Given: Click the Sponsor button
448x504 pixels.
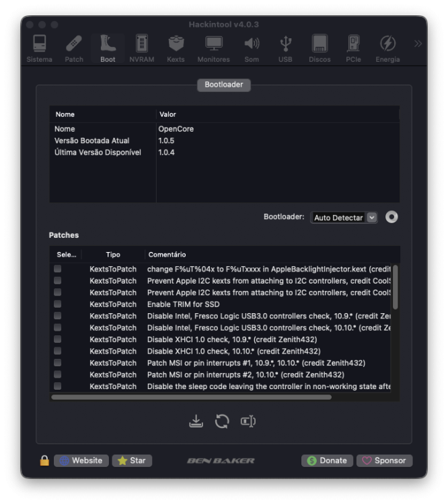Looking at the screenshot, I should [384, 460].
